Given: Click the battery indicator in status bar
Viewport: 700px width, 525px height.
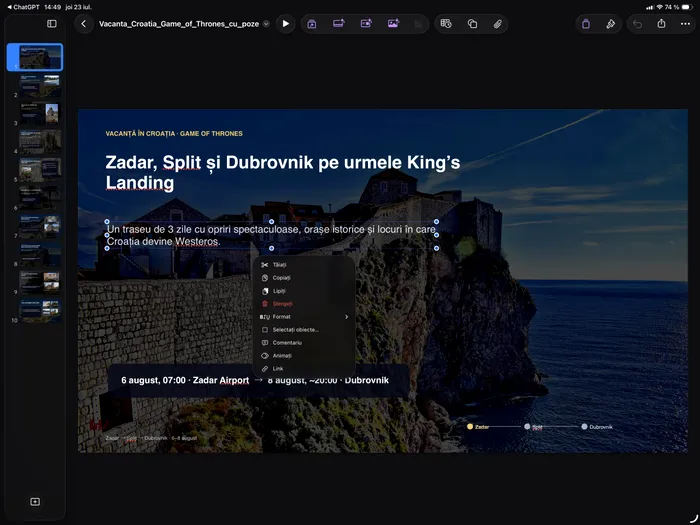Looking at the screenshot, I should [688, 7].
